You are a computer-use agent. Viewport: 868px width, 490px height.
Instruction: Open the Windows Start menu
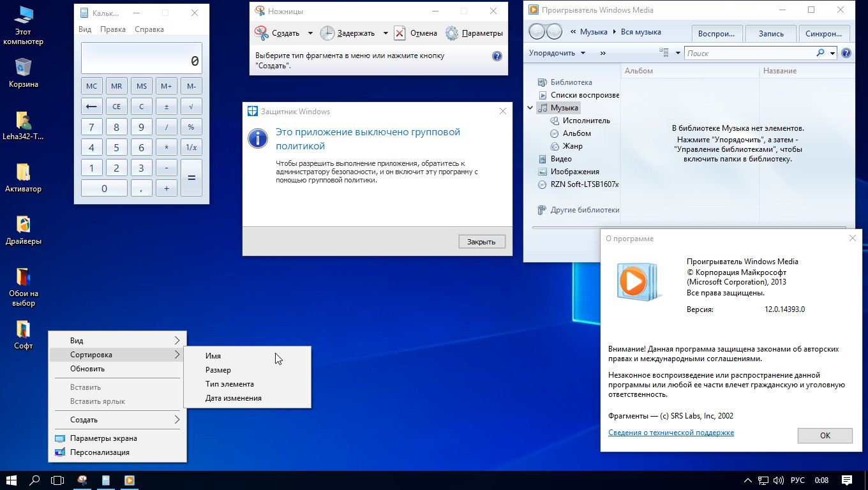click(11, 480)
